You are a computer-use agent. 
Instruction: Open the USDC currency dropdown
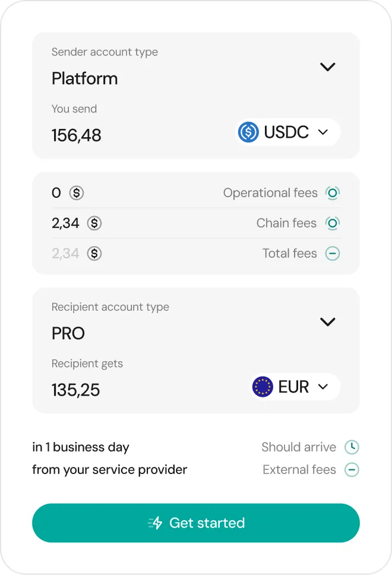coord(288,132)
